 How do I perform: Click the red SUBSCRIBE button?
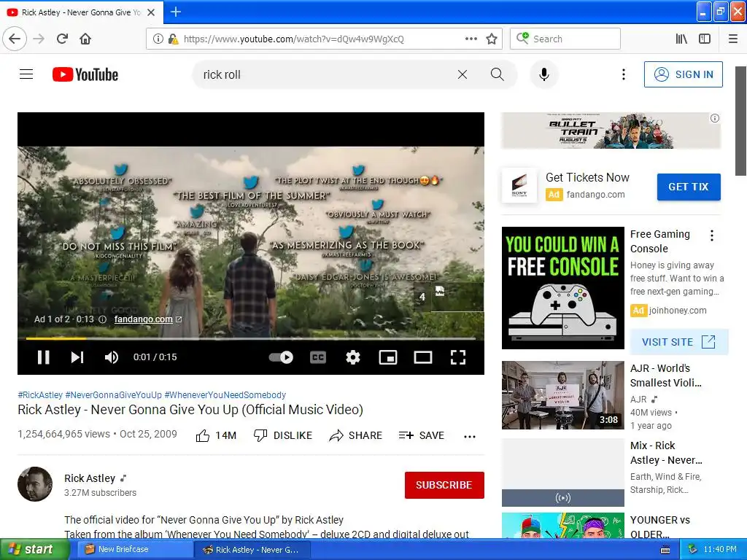click(444, 485)
